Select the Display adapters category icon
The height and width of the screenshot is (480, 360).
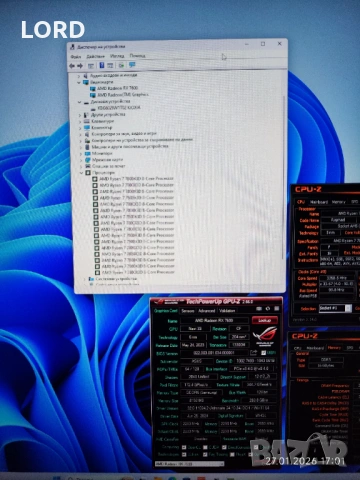(86, 82)
